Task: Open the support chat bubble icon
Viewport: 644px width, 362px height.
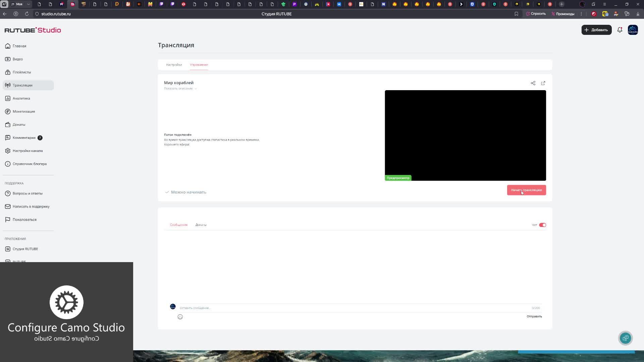Action: tap(626, 338)
